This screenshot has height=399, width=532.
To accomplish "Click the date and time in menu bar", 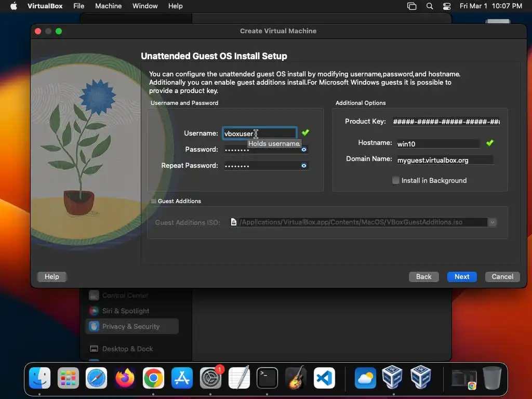I will pyautogui.click(x=490, y=6).
